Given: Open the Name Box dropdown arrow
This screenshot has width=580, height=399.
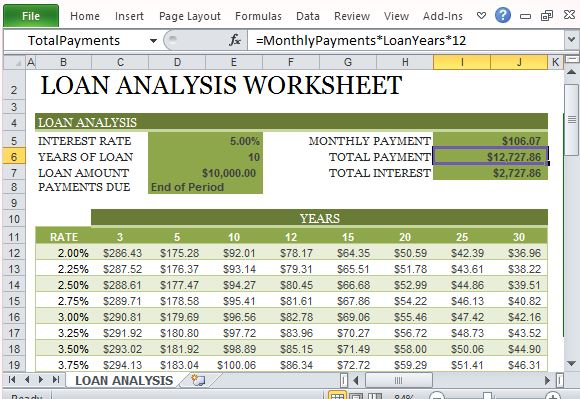Looking at the screenshot, I should coord(153,40).
